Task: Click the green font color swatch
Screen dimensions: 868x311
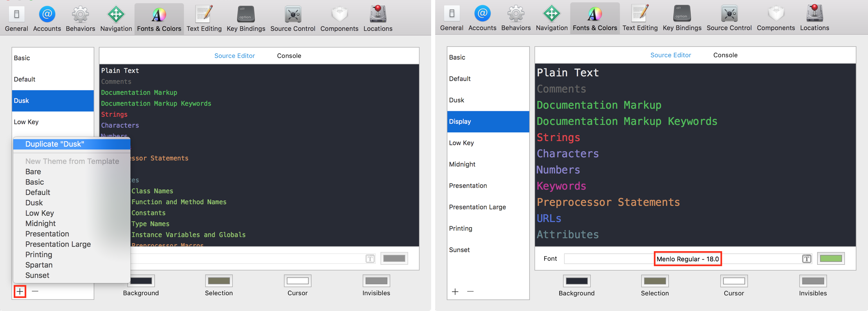Action: [x=831, y=259]
